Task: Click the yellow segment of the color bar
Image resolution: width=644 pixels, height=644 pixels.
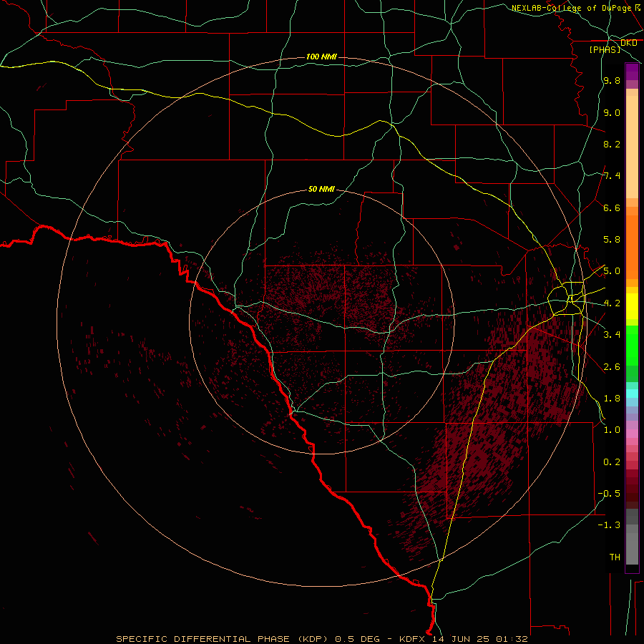Action: click(632, 306)
